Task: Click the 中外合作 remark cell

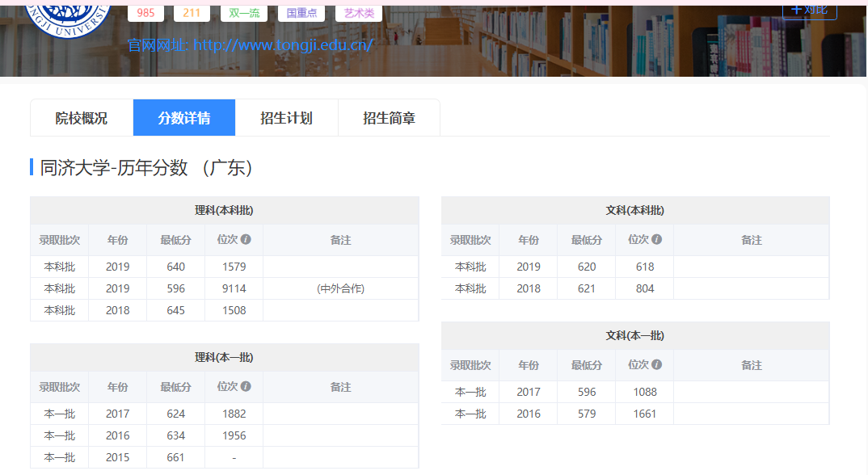Action: 340,288
